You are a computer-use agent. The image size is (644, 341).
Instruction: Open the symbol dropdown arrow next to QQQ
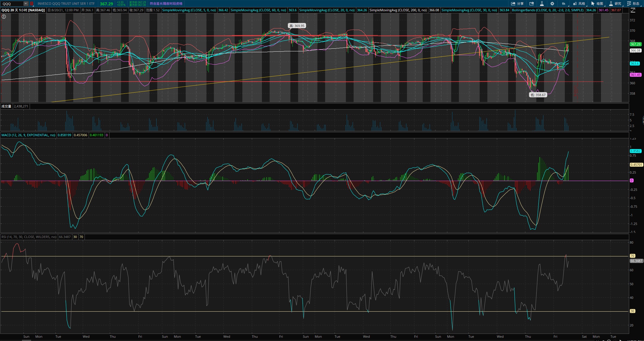pyautogui.click(x=26, y=4)
